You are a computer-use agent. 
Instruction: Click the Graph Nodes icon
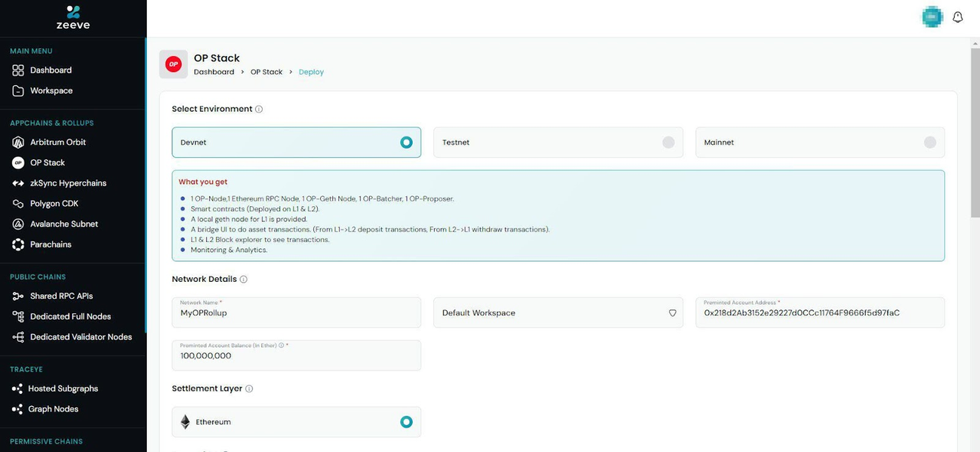click(18, 409)
